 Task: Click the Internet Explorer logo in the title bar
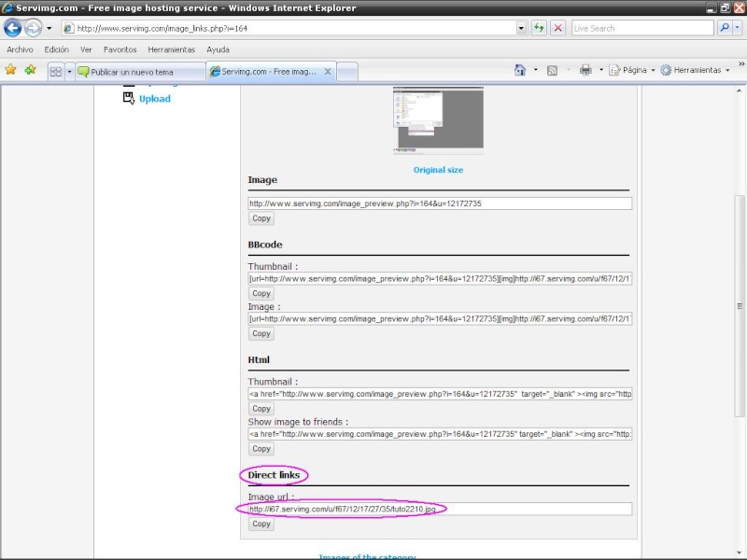click(7, 7)
